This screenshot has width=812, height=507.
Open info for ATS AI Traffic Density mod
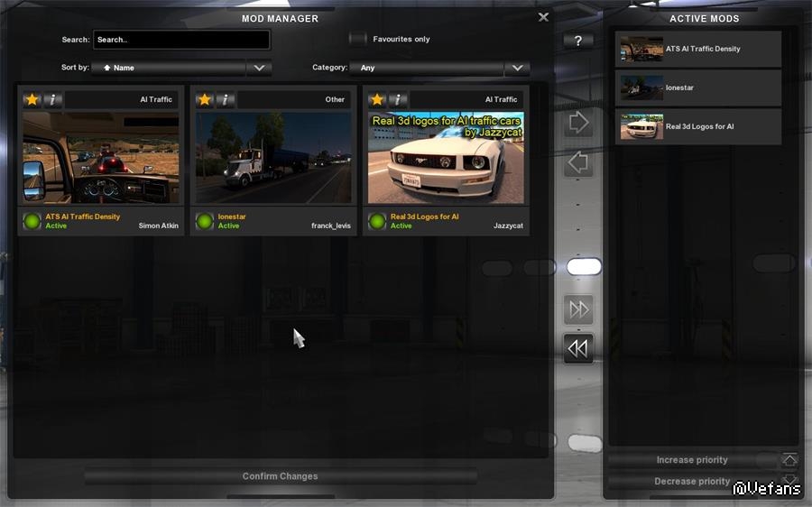[53, 99]
